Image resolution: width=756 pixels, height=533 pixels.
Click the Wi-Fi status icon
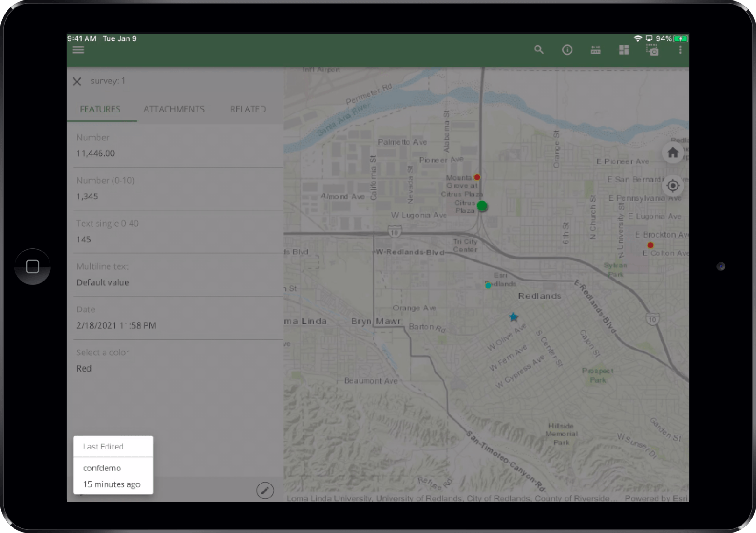coord(637,38)
